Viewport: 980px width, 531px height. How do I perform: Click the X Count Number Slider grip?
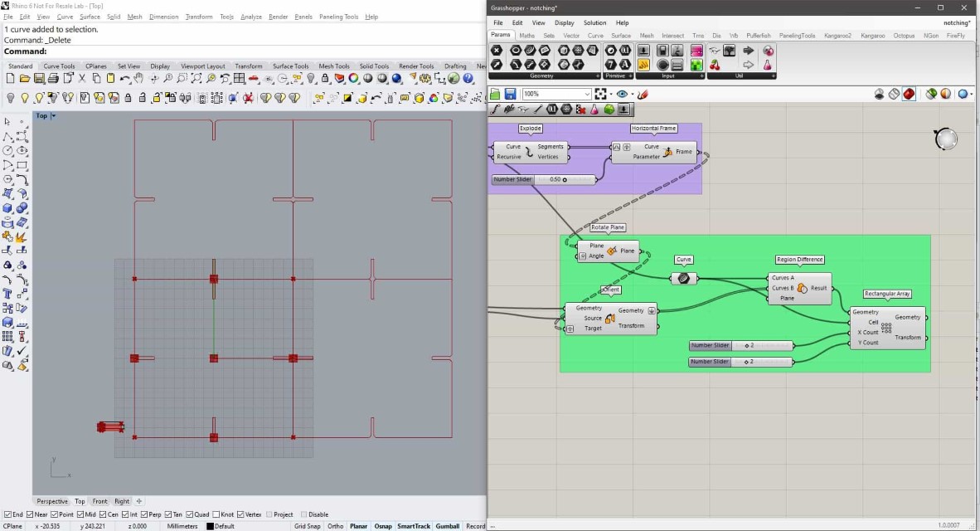click(746, 345)
